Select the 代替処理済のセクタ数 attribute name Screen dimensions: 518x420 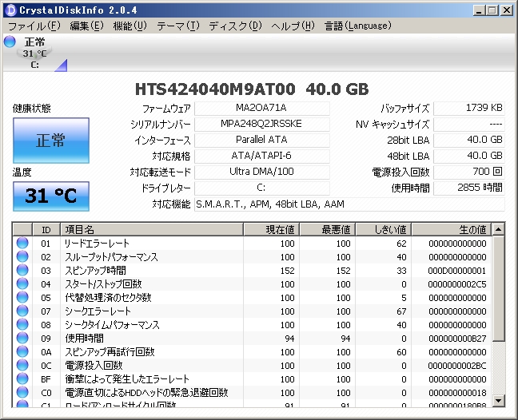[x=108, y=298]
